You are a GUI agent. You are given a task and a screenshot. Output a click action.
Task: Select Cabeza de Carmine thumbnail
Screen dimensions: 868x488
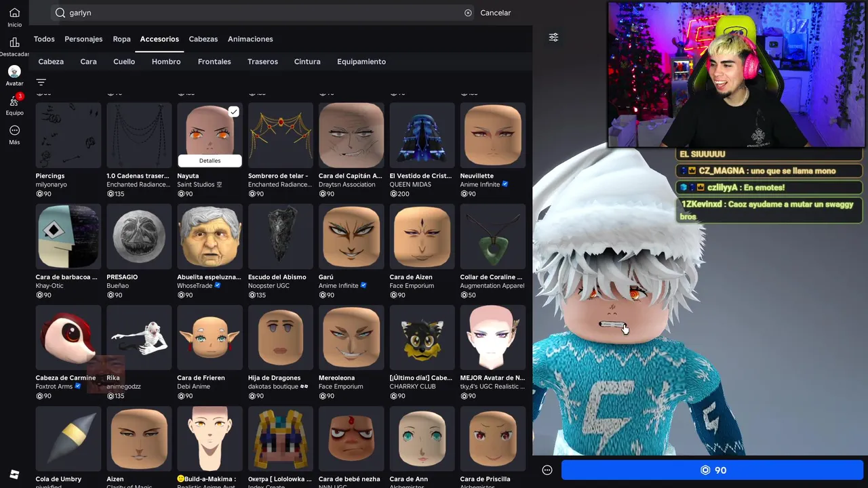tap(68, 338)
